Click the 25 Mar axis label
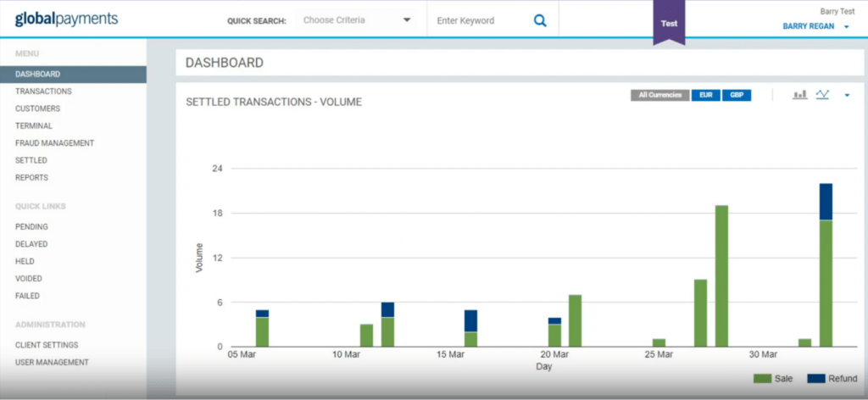This screenshot has width=868, height=400. coord(659,354)
